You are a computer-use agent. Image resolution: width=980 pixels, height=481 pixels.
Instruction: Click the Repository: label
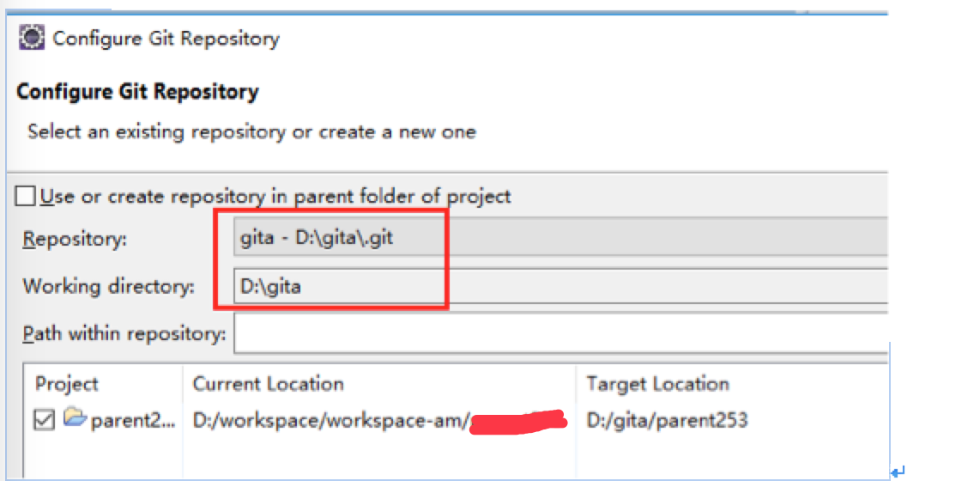pos(75,239)
